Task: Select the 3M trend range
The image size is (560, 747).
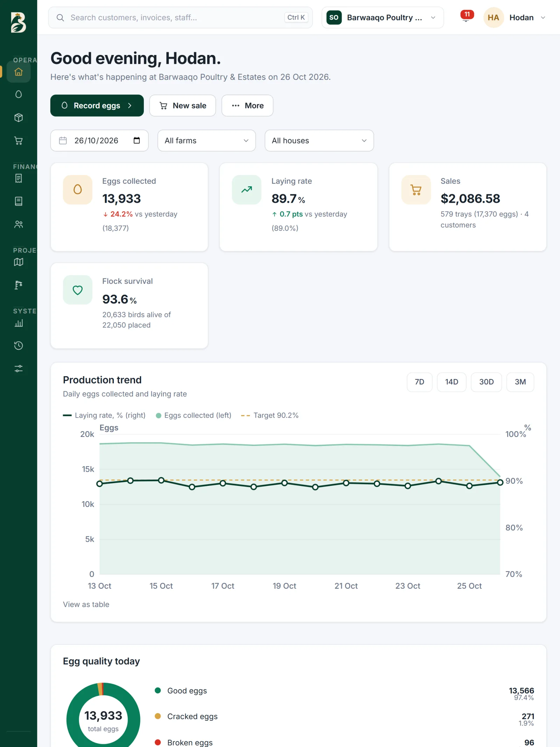Action: coord(520,382)
